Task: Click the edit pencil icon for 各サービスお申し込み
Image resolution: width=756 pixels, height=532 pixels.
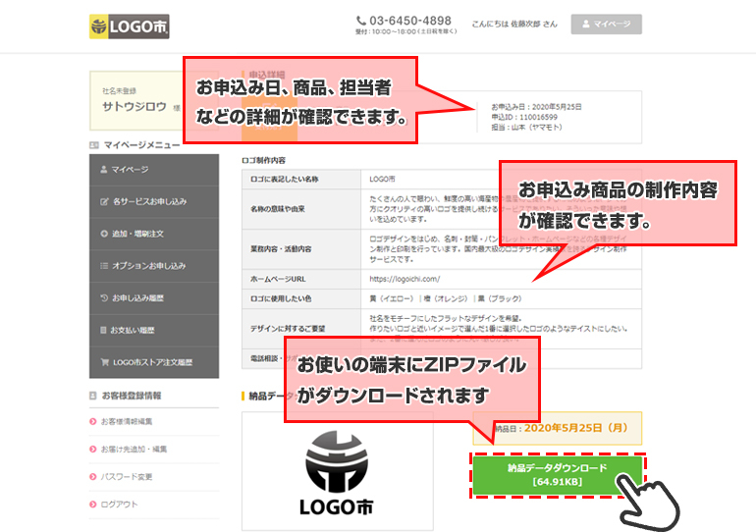Action: (104, 201)
